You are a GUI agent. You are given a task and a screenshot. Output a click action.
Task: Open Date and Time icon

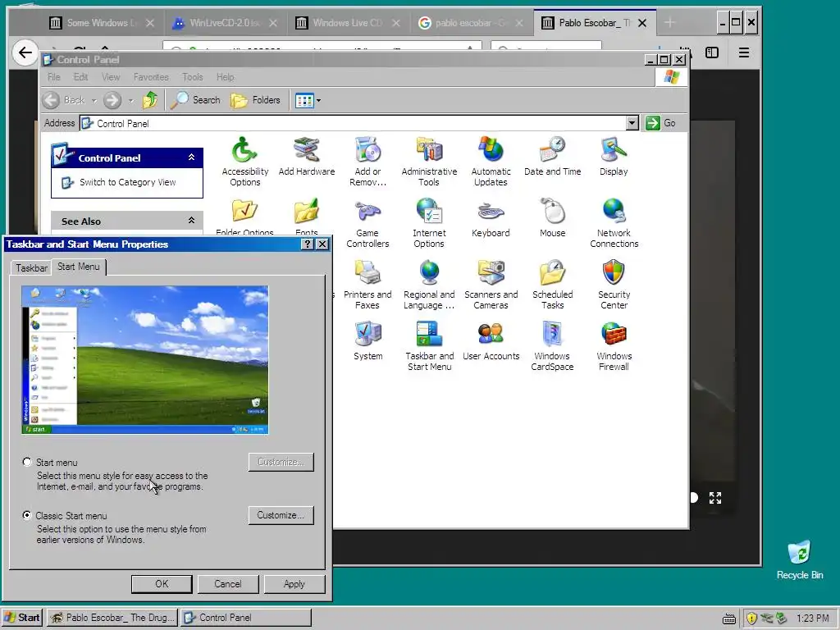[x=552, y=157]
